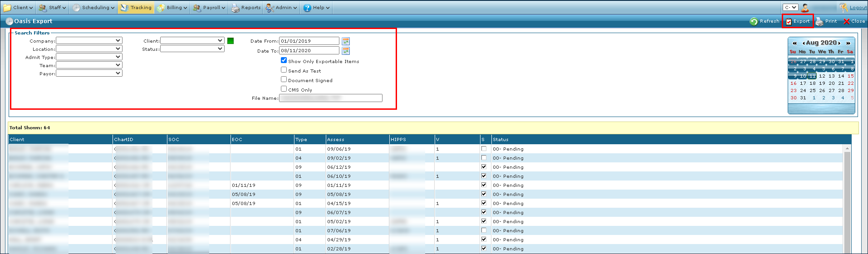Uncheck Show Only Exportable Items
Image resolution: width=868 pixels, height=254 pixels.
coord(284,60)
